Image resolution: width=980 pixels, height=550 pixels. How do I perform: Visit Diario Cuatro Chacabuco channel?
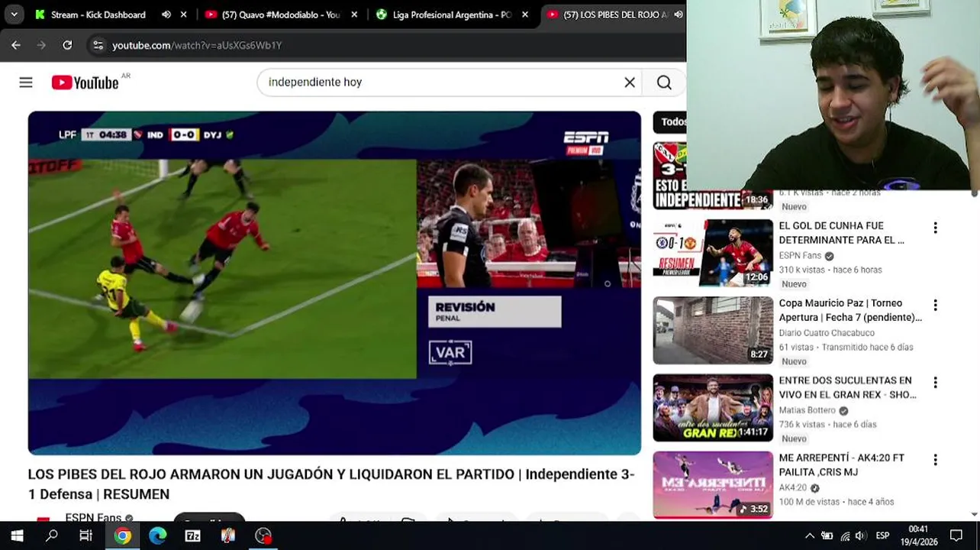coord(827,332)
